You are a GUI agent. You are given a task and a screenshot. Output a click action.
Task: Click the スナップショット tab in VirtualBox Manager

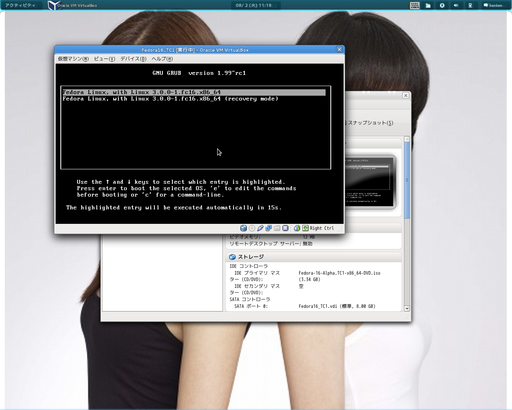pos(370,123)
